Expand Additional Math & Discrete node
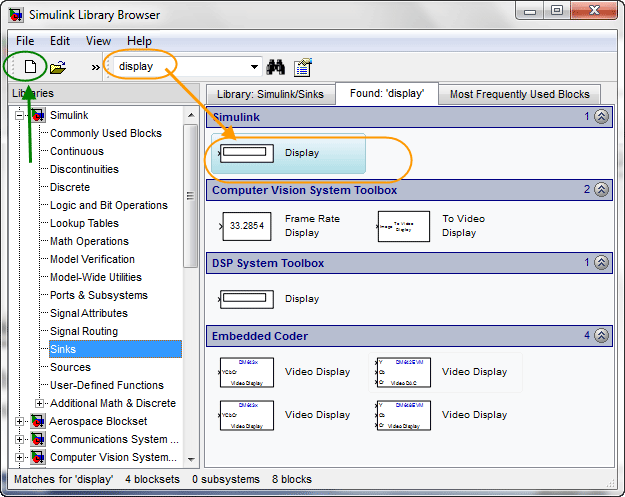625x497 pixels. pyautogui.click(x=39, y=403)
